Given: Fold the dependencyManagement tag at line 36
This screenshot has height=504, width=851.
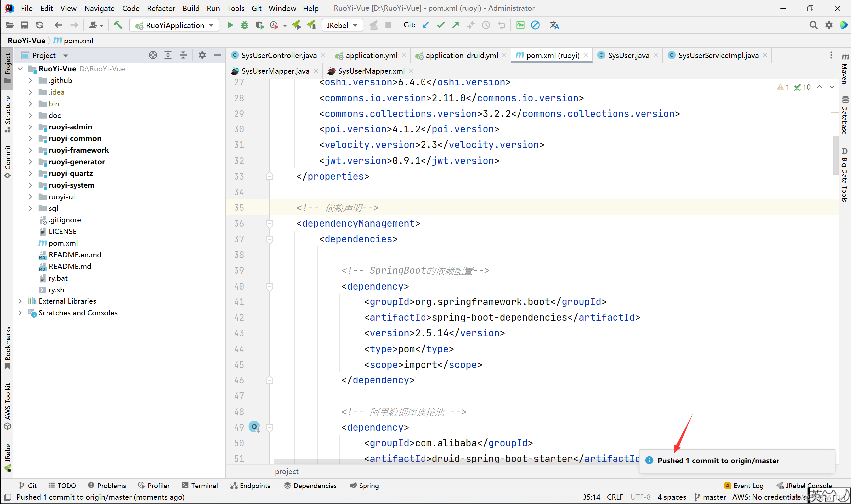Looking at the screenshot, I should pos(270,224).
